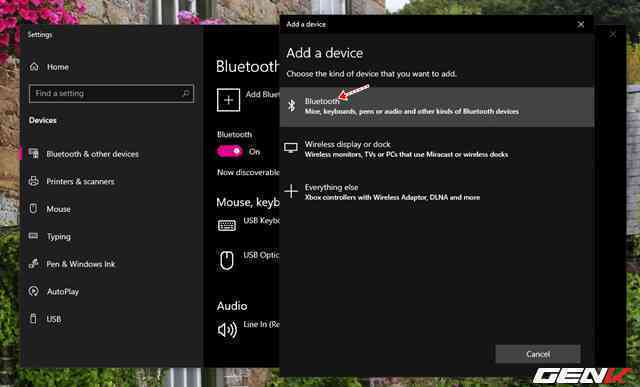Choose Bluetooth device type option

(x=437, y=106)
